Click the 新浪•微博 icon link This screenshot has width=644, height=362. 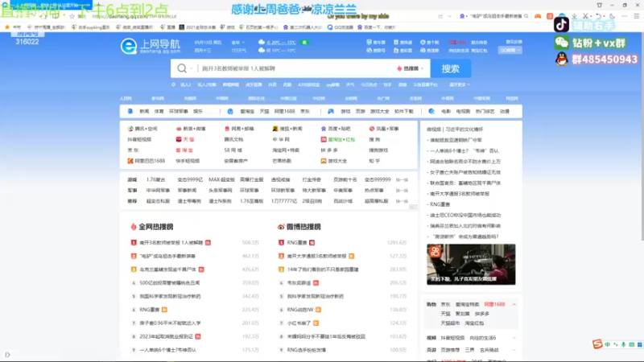(191, 129)
